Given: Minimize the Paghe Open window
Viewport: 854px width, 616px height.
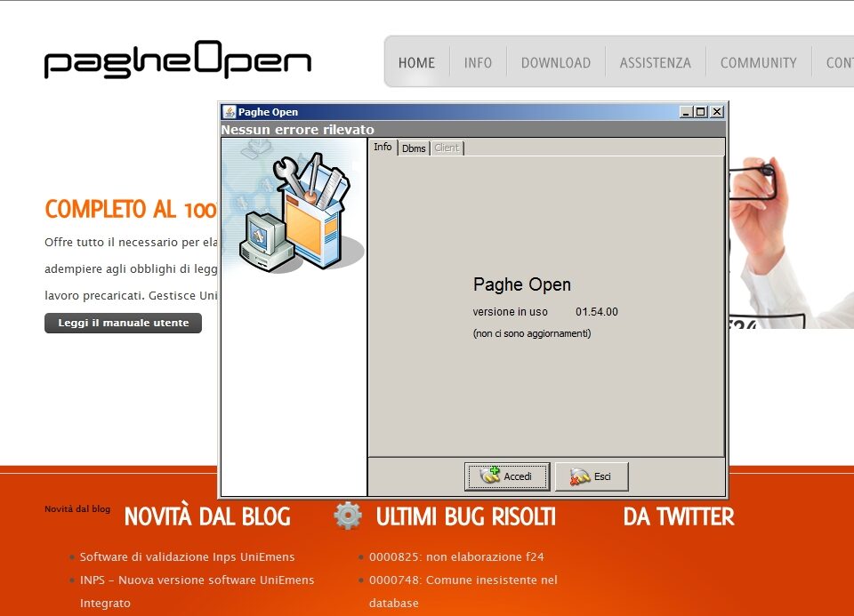Looking at the screenshot, I should click(x=685, y=112).
